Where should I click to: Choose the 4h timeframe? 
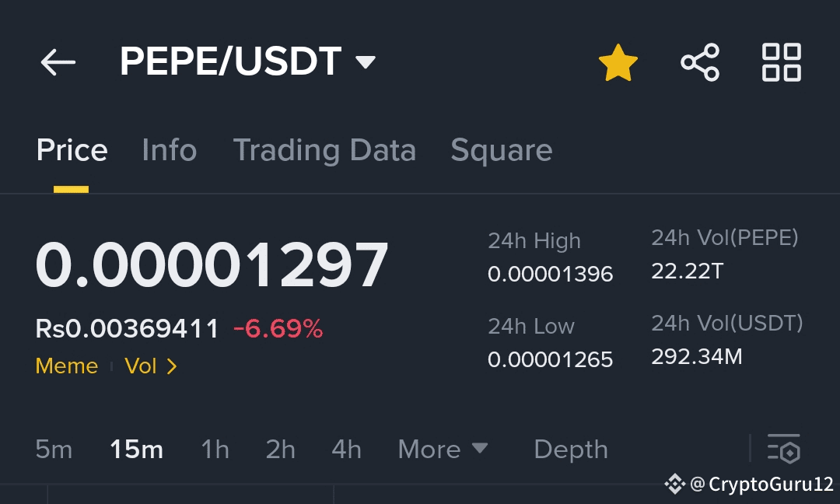coord(346,449)
